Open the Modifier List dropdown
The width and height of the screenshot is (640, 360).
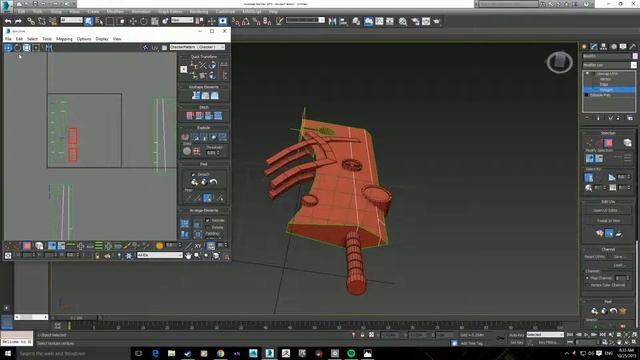point(609,65)
